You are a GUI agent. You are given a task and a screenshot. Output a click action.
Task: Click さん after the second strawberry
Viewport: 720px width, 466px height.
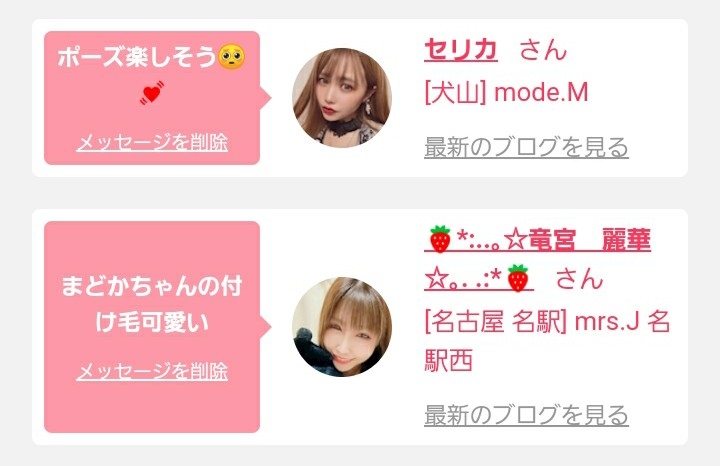pos(579,279)
